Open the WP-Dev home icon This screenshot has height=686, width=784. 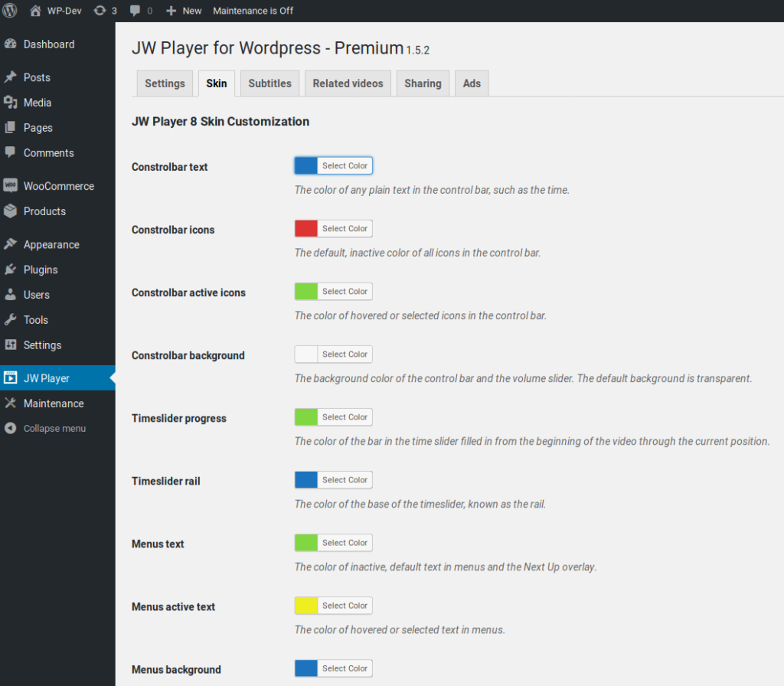click(x=35, y=11)
